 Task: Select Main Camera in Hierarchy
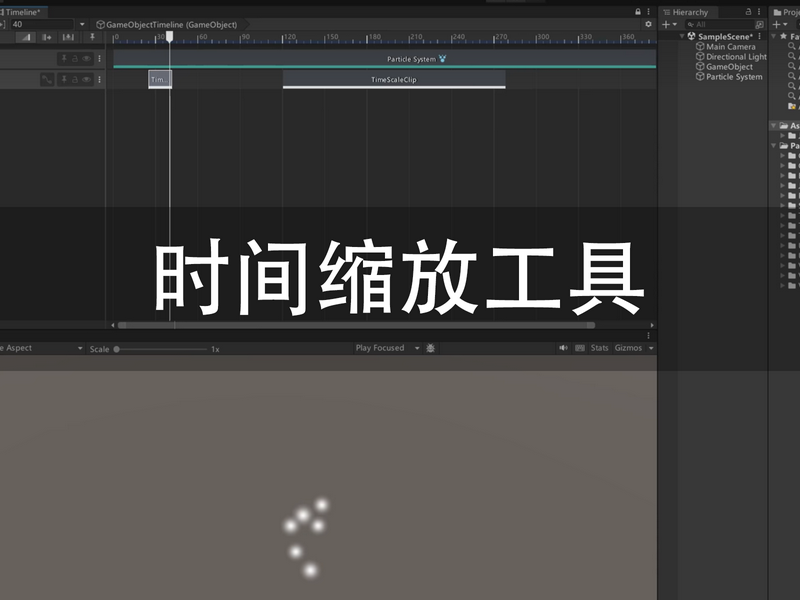point(731,46)
